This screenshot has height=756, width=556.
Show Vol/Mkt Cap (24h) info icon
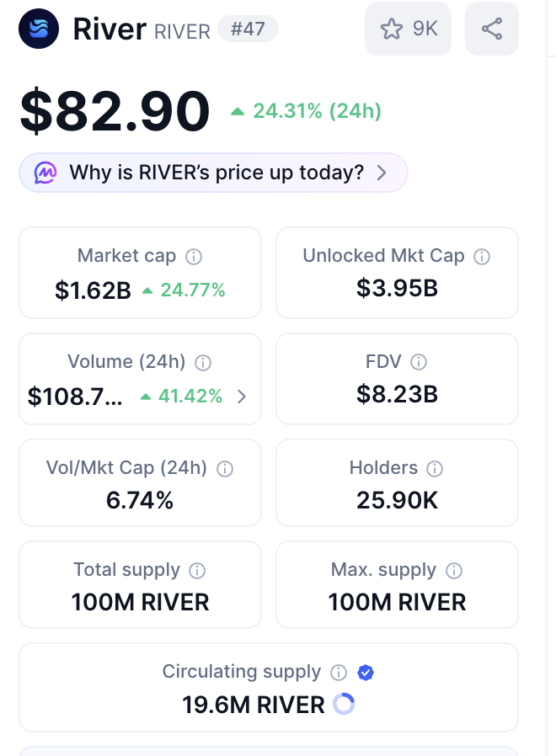[x=225, y=468]
